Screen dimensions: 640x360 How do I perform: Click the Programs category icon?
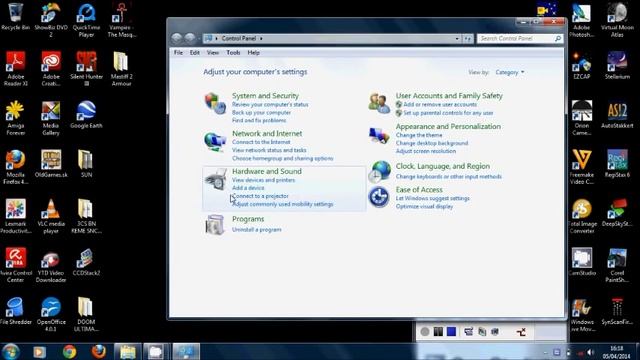pos(215,224)
